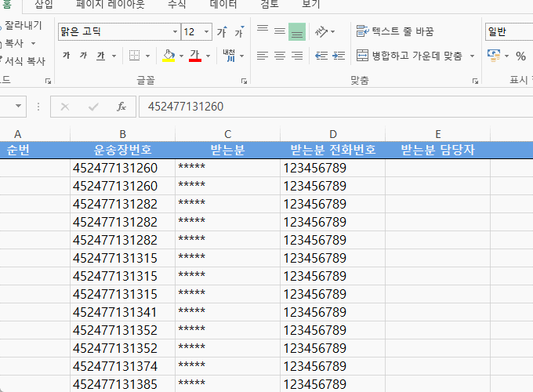Open clipboard group dialog launcher
Viewport: 533px width, 392px height.
tap(48, 81)
